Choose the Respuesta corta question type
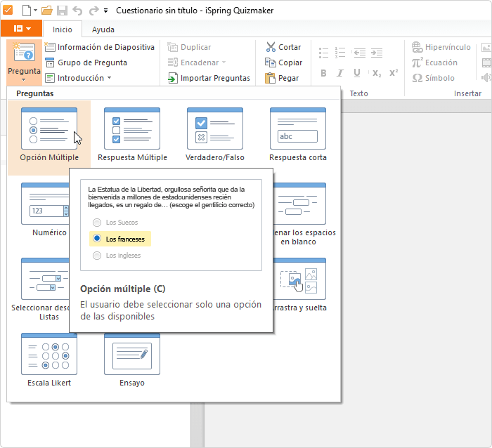The height and width of the screenshot is (448, 492). tap(298, 135)
